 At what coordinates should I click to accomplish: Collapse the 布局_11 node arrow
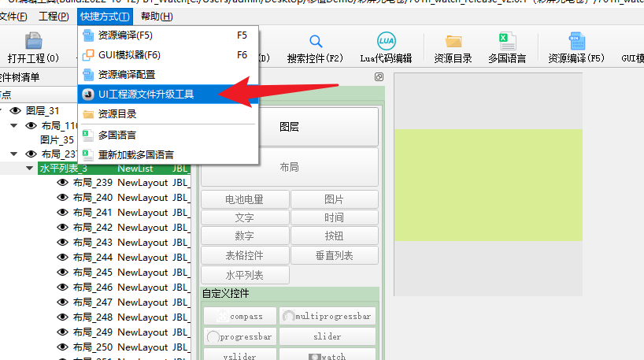(14, 125)
